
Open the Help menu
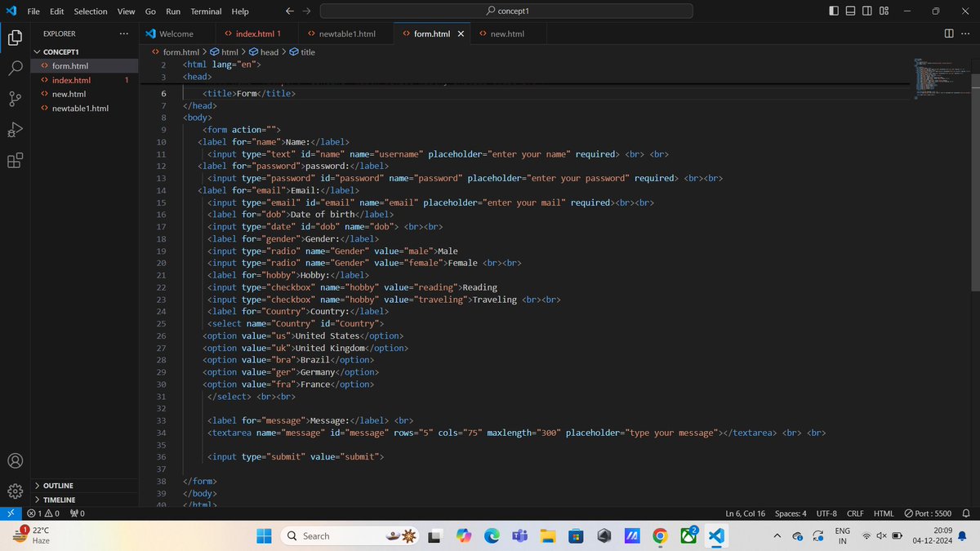tap(240, 11)
